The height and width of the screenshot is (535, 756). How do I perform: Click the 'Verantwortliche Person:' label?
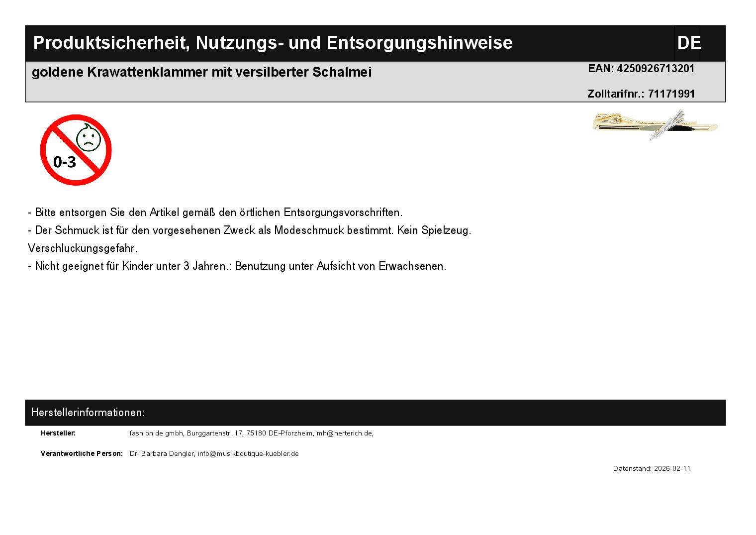coord(82,453)
